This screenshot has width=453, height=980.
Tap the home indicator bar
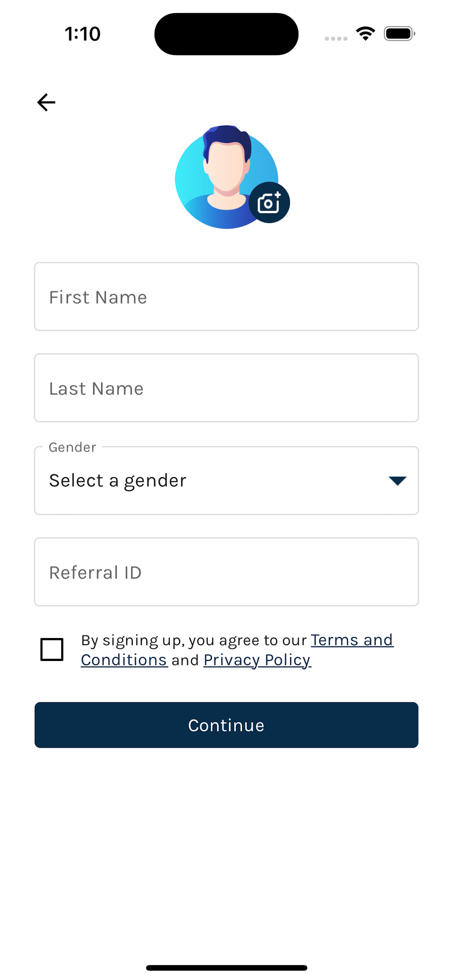coord(226,968)
